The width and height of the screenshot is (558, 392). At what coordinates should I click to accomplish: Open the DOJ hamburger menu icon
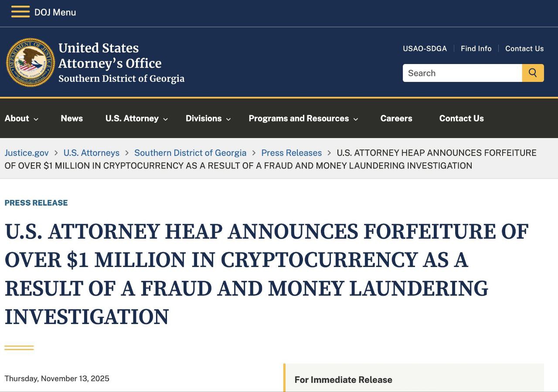click(x=20, y=12)
